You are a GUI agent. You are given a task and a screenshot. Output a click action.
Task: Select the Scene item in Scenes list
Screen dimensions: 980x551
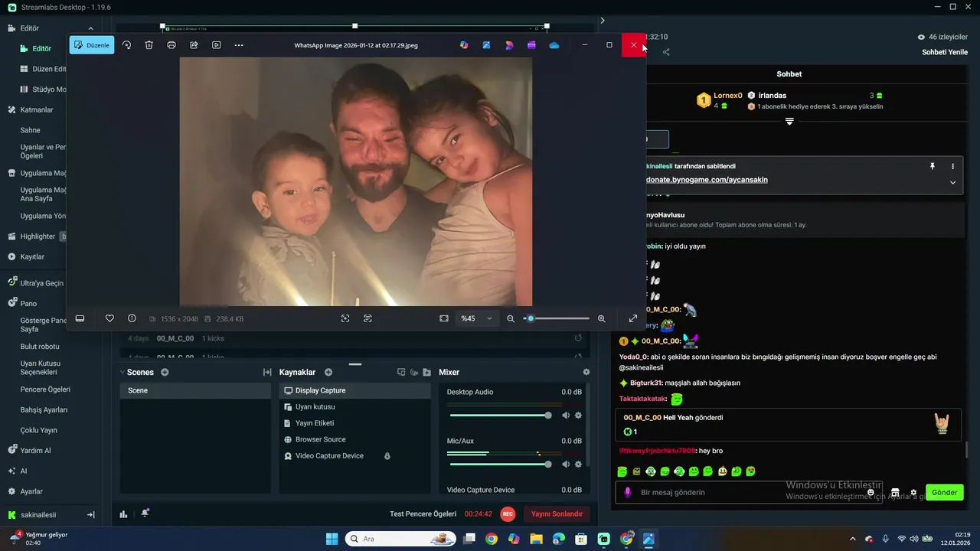(x=195, y=390)
